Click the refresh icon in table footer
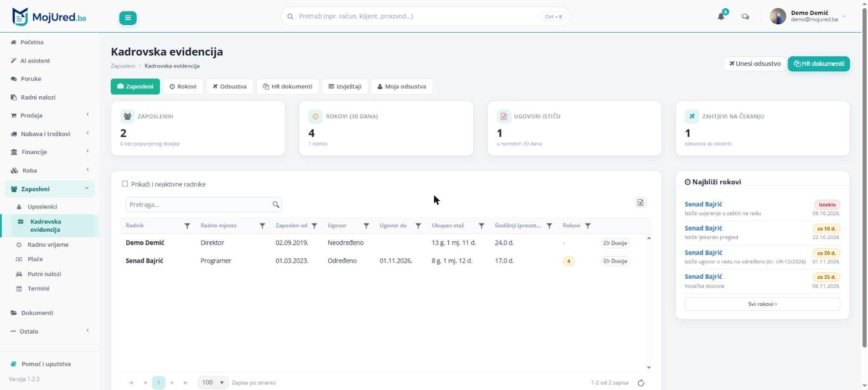The width and height of the screenshot is (868, 390). 641,383
